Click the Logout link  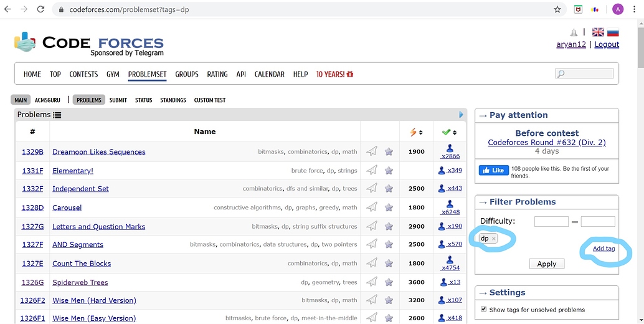607,44
